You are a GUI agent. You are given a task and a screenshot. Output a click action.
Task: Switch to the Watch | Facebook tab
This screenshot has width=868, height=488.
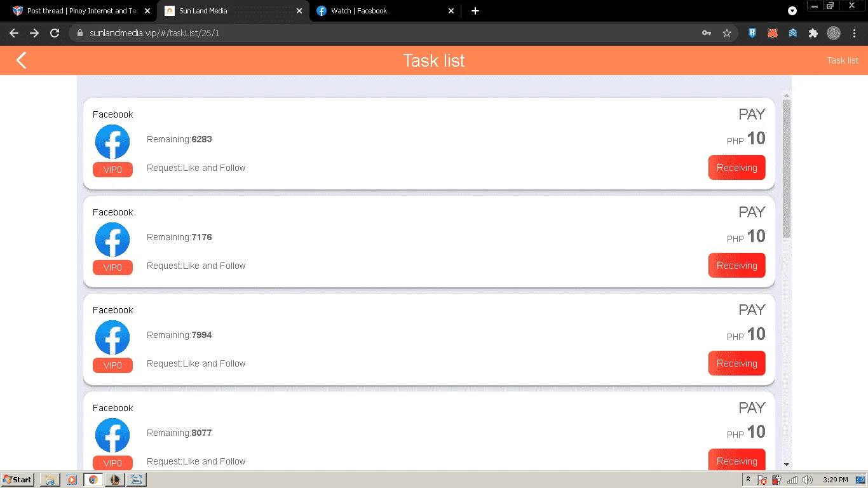coord(385,11)
